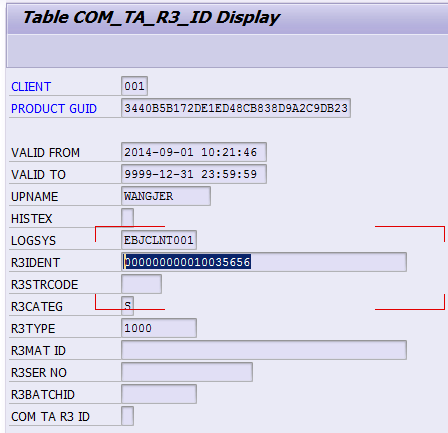This screenshot has width=448, height=433.
Task: Click the Table COM_TA_R3_ID Display title
Action: click(151, 17)
